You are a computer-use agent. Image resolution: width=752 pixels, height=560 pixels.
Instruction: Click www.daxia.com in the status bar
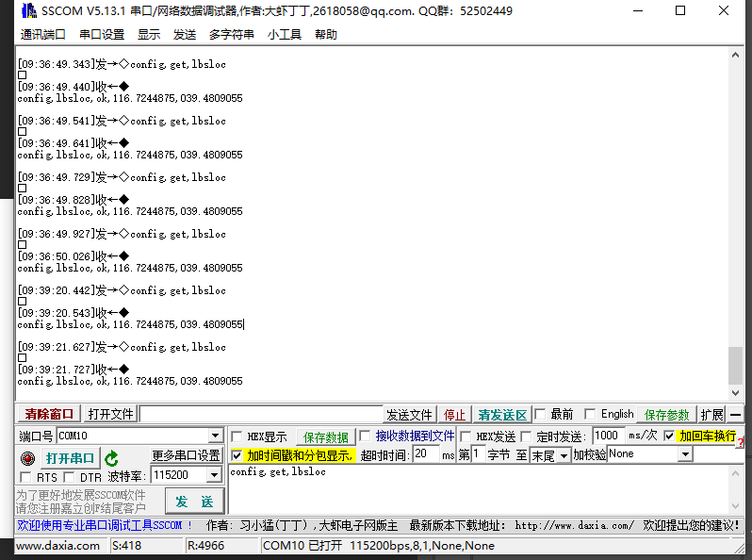(57, 546)
